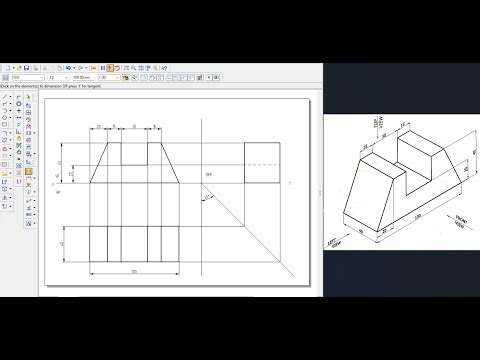Select the Circle by center tool
This screenshot has width=480, height=360.
[5, 117]
